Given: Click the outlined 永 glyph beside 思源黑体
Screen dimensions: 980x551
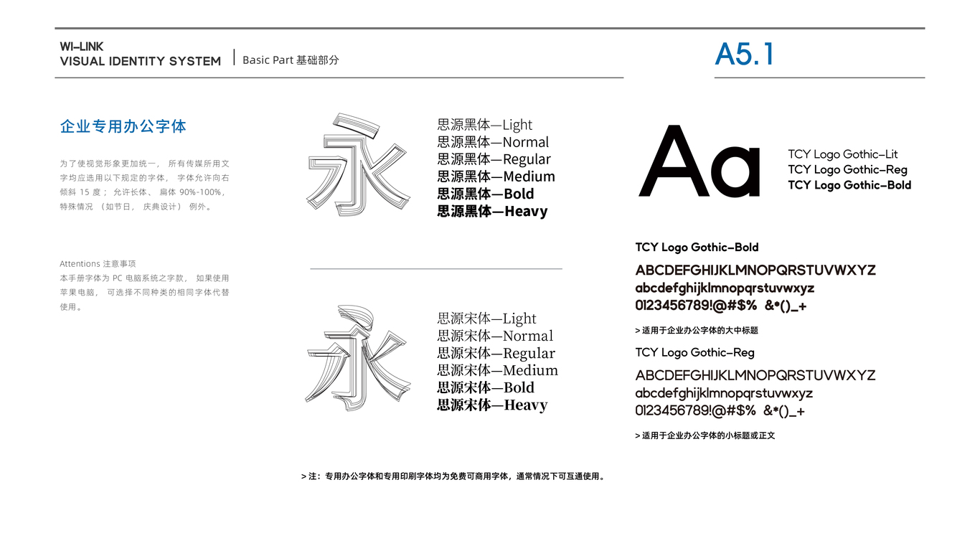Looking at the screenshot, I should pyautogui.click(x=357, y=164).
